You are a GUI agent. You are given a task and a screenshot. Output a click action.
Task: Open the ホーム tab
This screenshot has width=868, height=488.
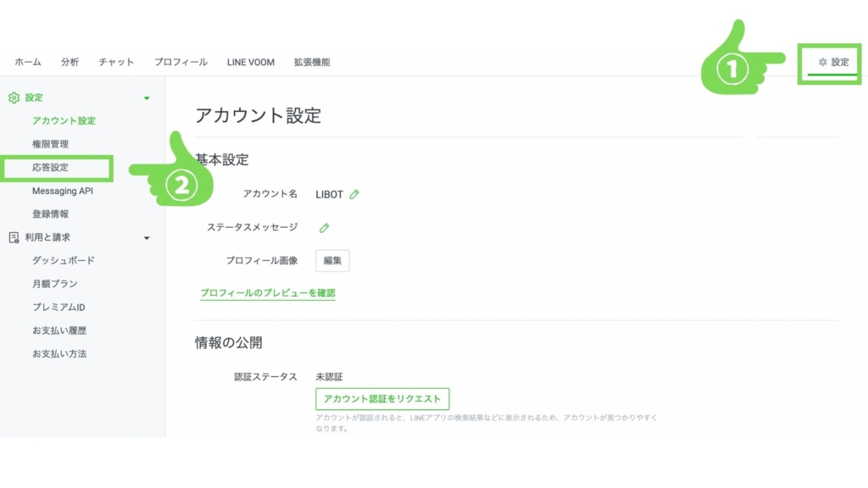[28, 63]
